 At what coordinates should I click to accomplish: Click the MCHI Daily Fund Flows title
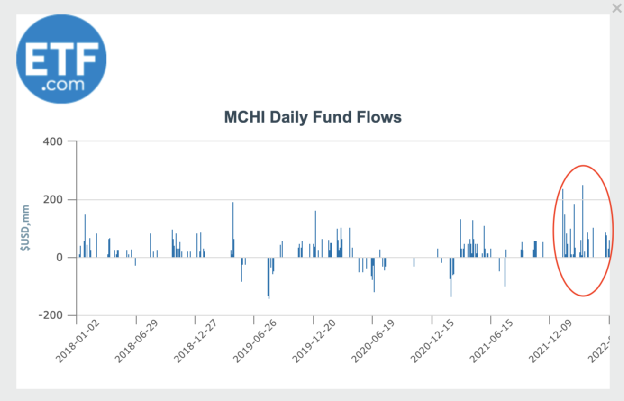pos(312,118)
